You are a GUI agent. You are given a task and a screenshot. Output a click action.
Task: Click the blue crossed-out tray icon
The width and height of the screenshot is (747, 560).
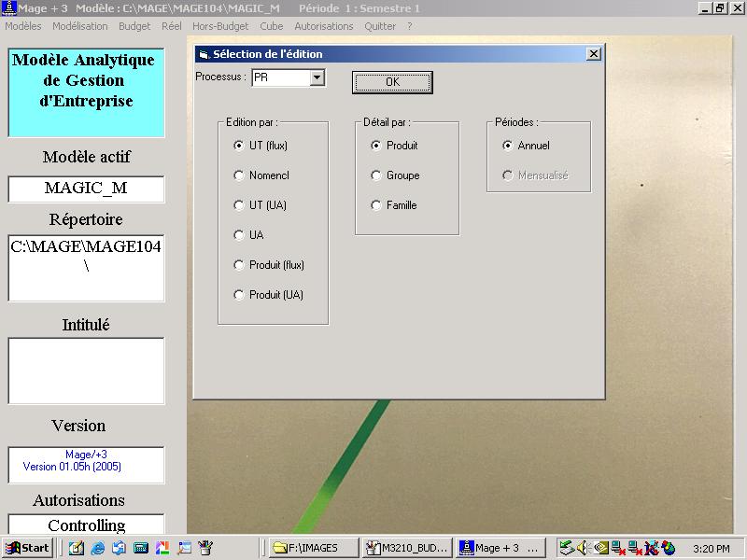[x=651, y=548]
